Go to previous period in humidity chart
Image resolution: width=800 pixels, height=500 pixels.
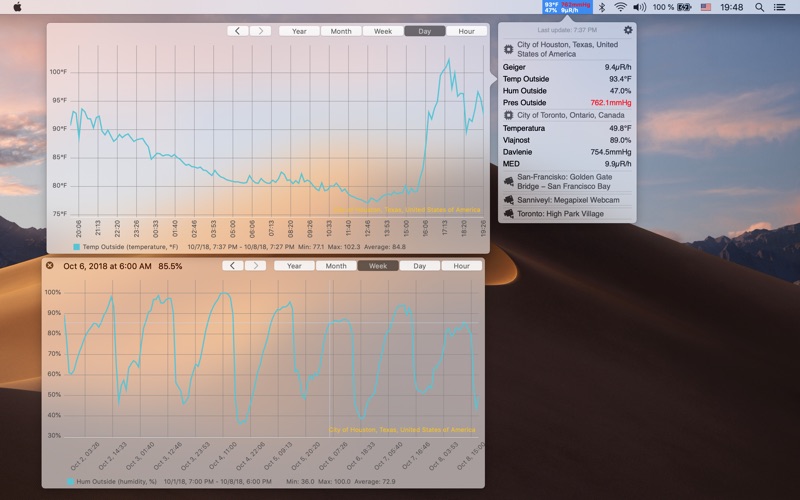pos(233,266)
